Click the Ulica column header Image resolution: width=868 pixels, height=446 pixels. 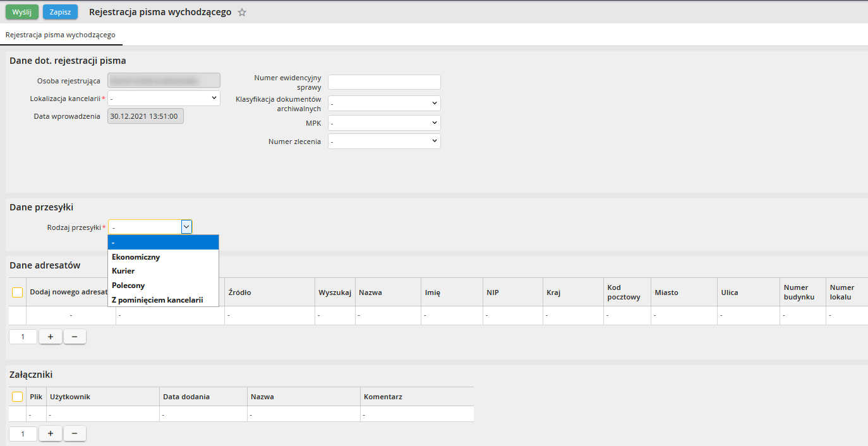click(x=749, y=292)
